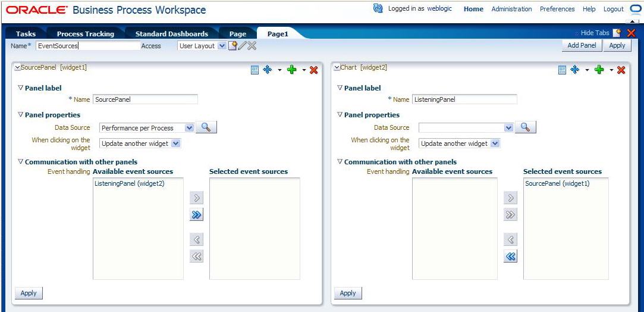Click the icon left of Logged in as
The height and width of the screenshot is (312, 644).
378,8
